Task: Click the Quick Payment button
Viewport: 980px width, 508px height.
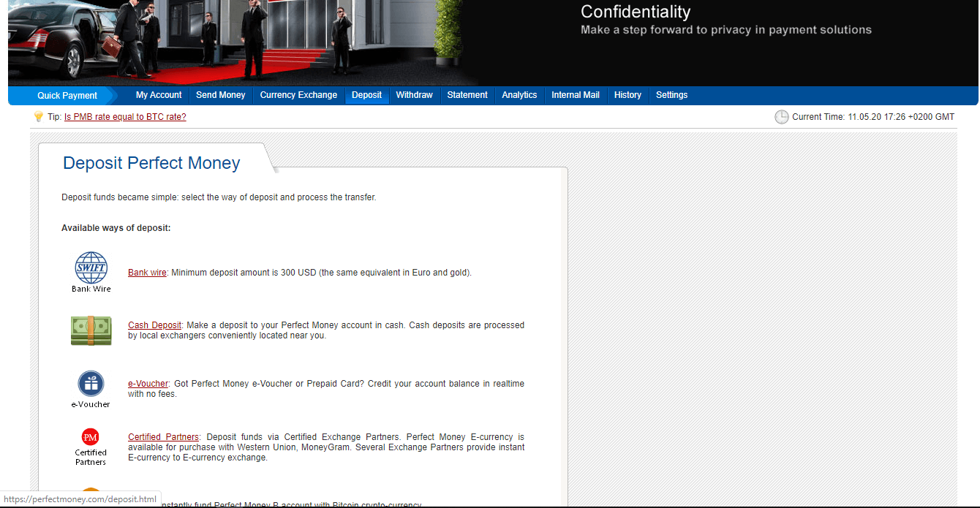Action: coord(67,96)
